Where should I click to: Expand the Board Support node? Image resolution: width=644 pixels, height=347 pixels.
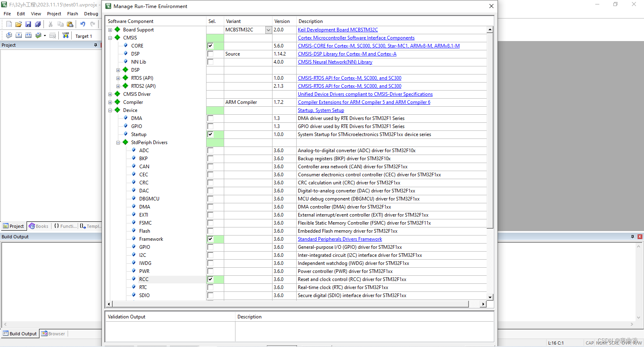(x=110, y=30)
